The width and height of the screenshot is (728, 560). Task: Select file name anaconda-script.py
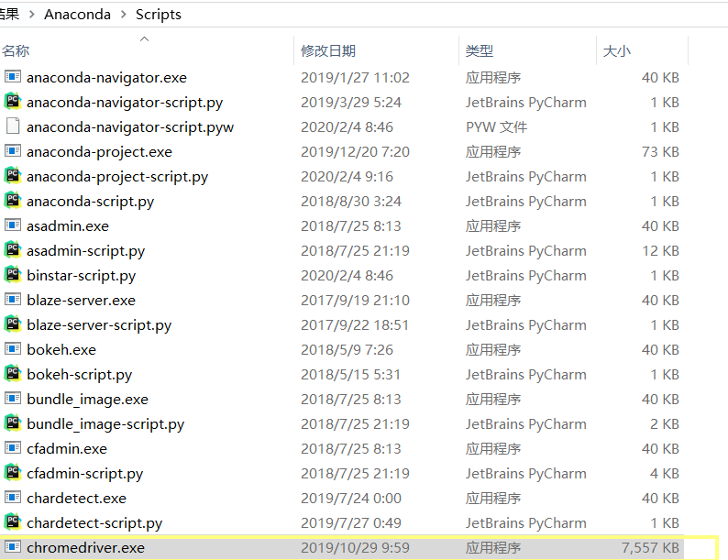click(91, 202)
